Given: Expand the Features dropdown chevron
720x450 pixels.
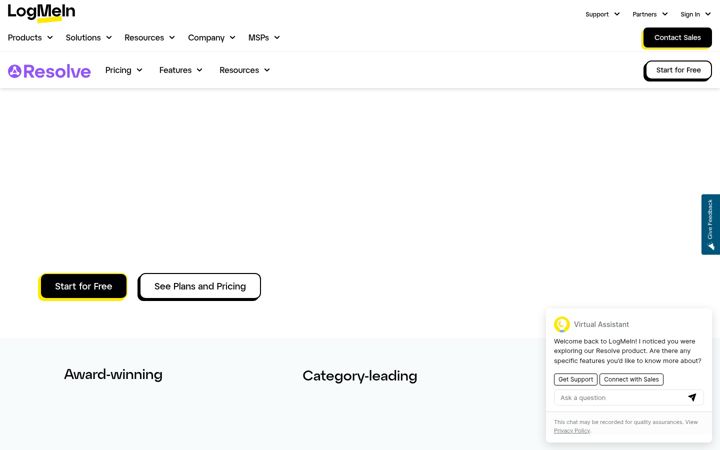Looking at the screenshot, I should click(x=199, y=70).
